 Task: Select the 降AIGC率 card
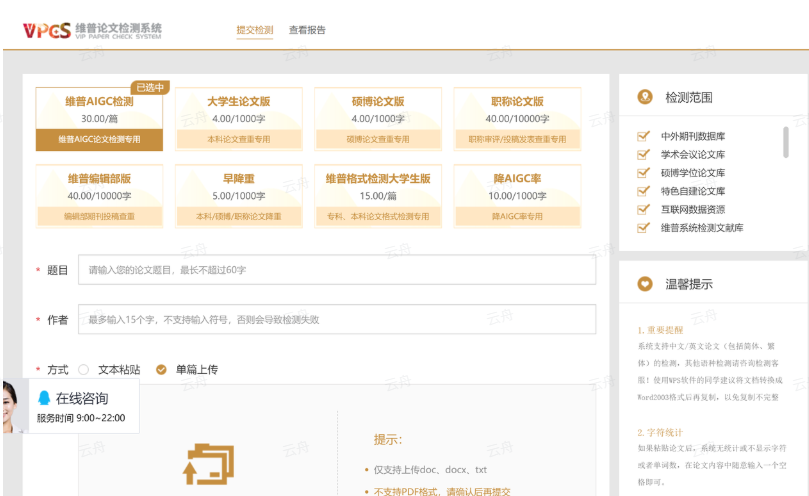tap(517, 196)
